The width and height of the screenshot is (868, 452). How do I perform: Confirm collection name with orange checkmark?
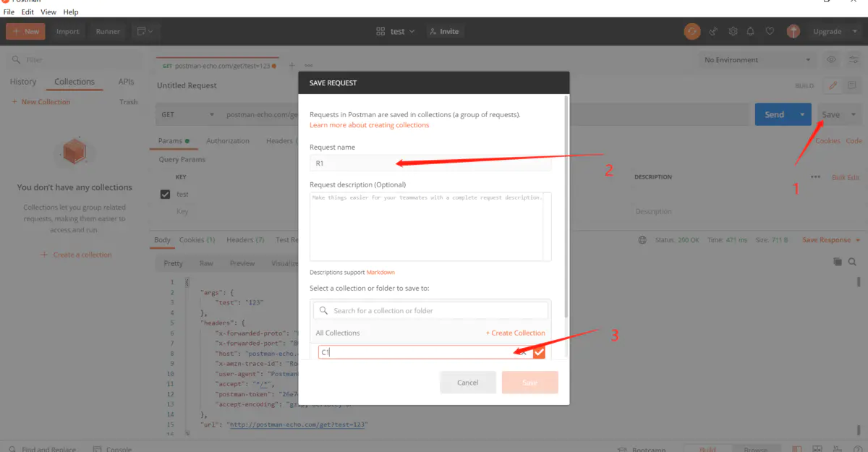(x=539, y=352)
